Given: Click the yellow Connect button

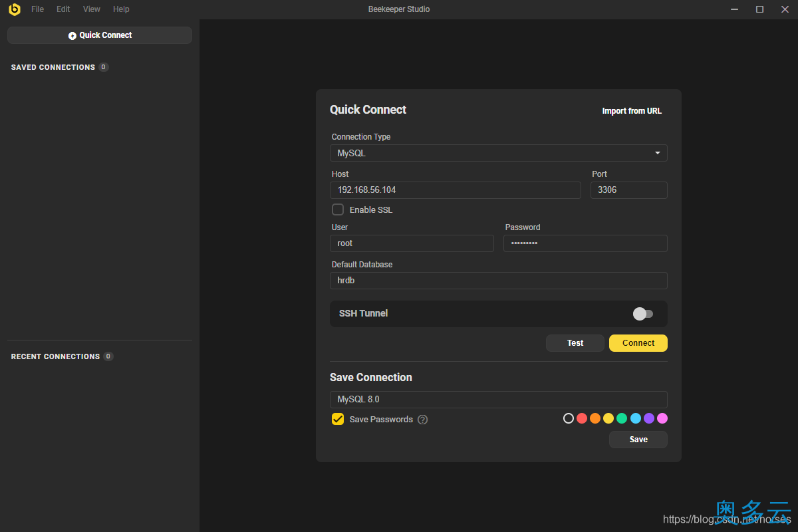Looking at the screenshot, I should click(x=638, y=343).
